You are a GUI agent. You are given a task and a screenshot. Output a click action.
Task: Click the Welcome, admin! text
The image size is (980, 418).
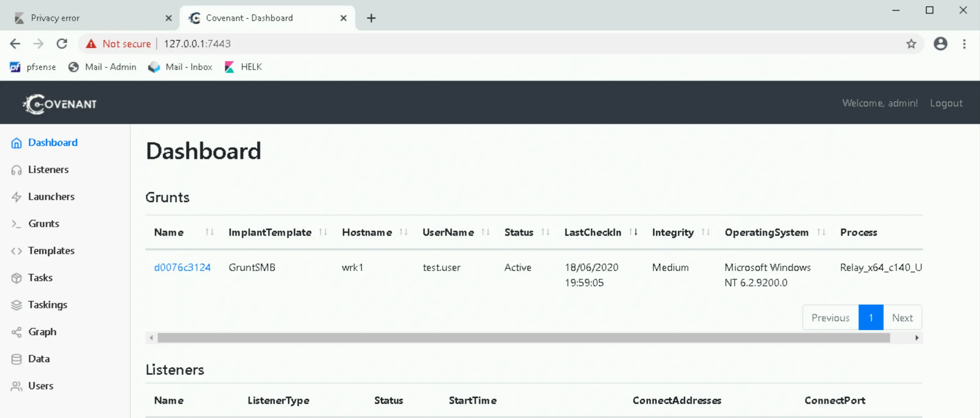point(880,103)
